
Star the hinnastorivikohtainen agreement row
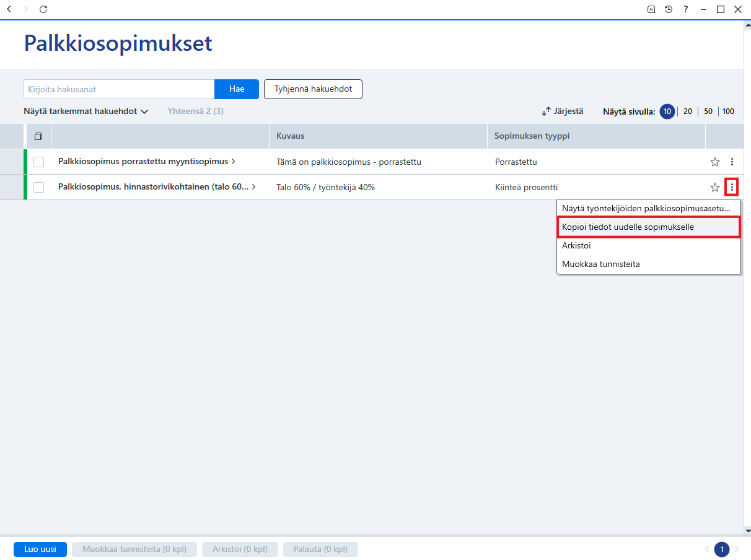pos(715,187)
